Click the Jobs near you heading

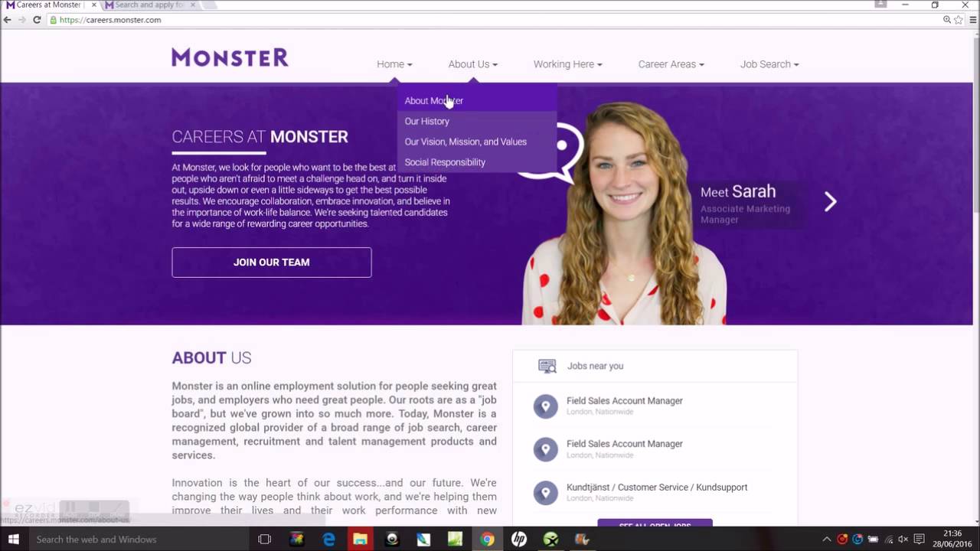click(x=595, y=366)
